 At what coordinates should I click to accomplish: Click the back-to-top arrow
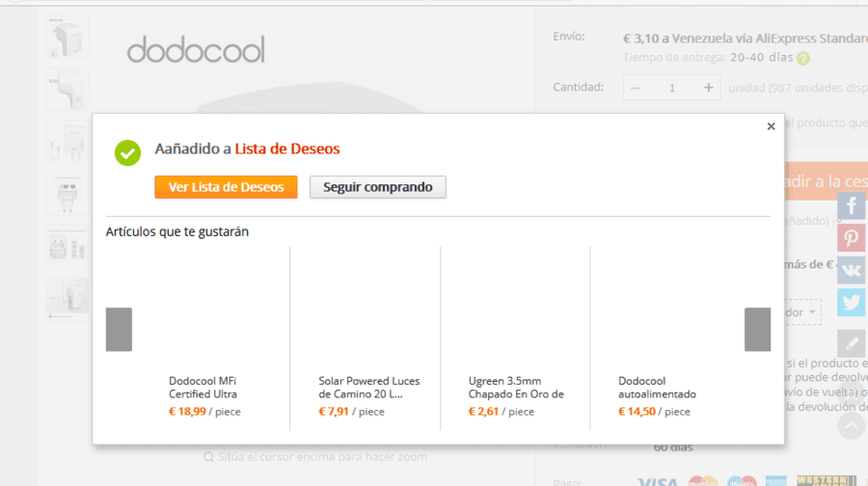[851, 425]
